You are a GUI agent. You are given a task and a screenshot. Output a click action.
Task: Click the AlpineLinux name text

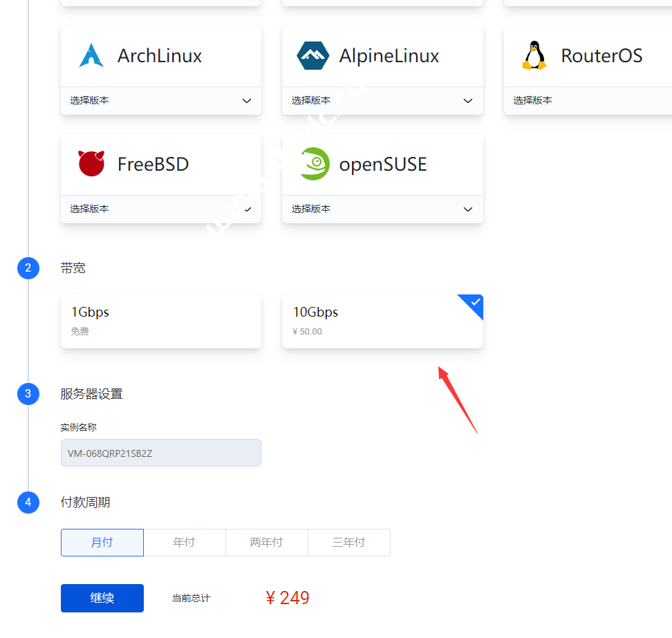(389, 56)
